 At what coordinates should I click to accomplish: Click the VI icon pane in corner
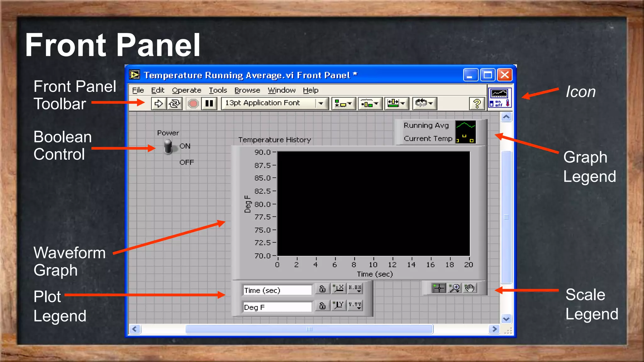(500, 98)
